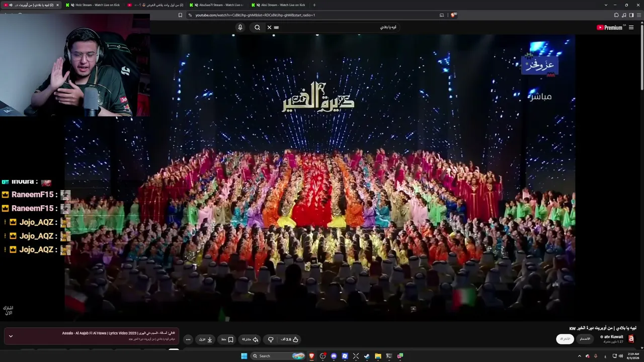
Task: Clear the YouTube search box with X
Action: pyautogui.click(x=269, y=28)
